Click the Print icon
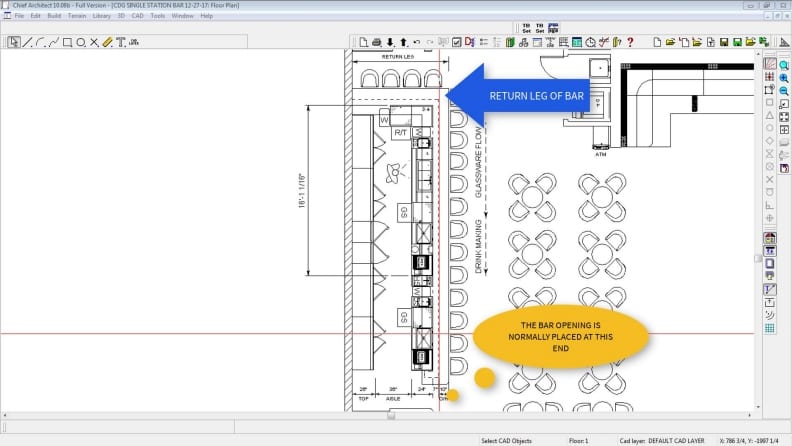 point(377,42)
